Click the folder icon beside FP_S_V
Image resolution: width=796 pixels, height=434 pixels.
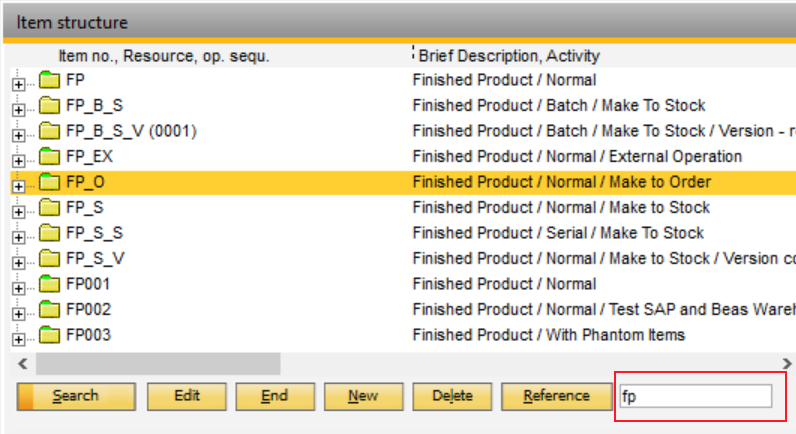click(x=50, y=259)
